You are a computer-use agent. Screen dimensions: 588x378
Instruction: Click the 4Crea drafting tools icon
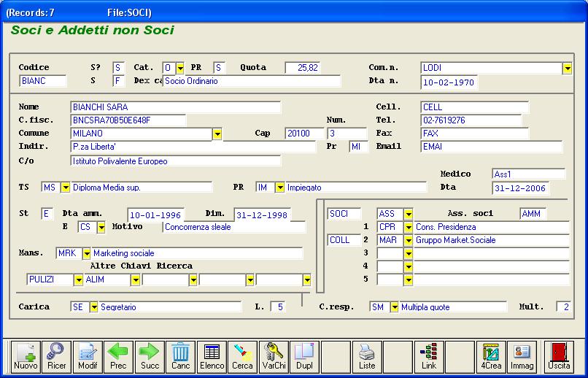pyautogui.click(x=491, y=357)
